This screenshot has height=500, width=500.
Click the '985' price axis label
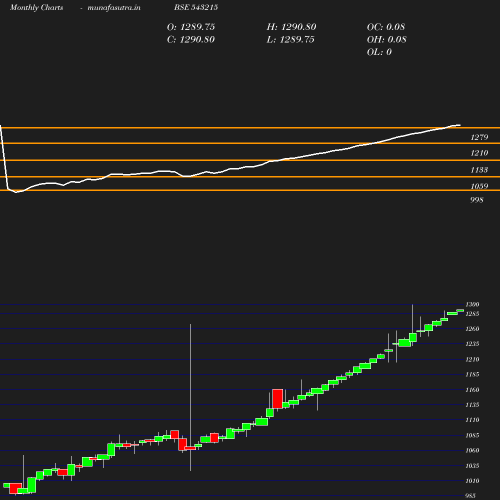point(470,496)
